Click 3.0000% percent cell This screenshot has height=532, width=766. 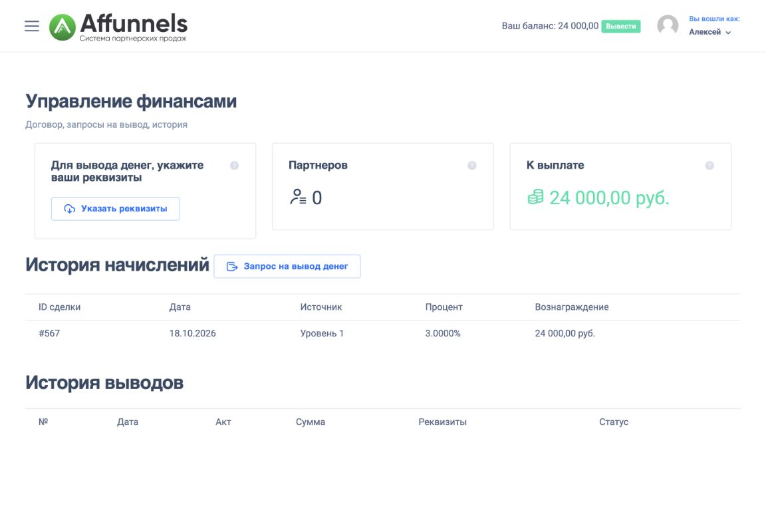pos(443,334)
